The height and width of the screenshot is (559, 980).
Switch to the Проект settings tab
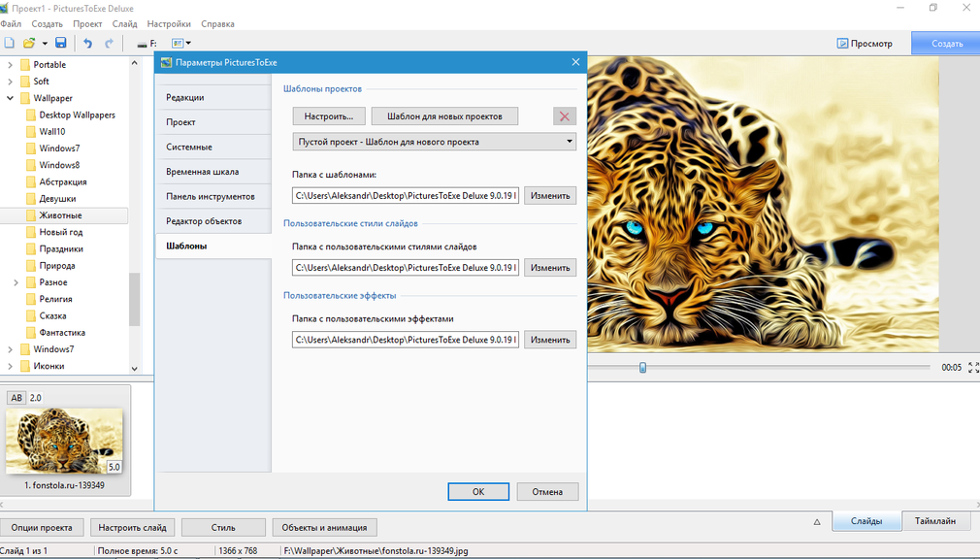tap(213, 122)
